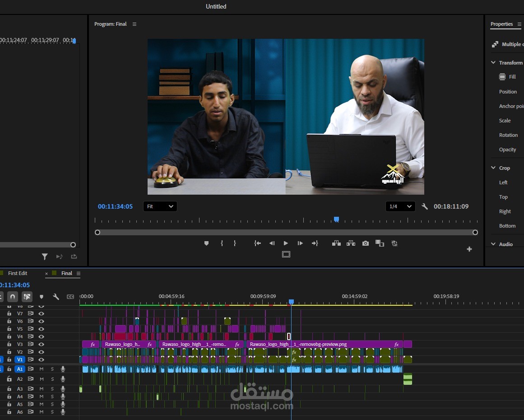The image size is (524, 420).
Task: Step back one frame
Action: point(272,243)
